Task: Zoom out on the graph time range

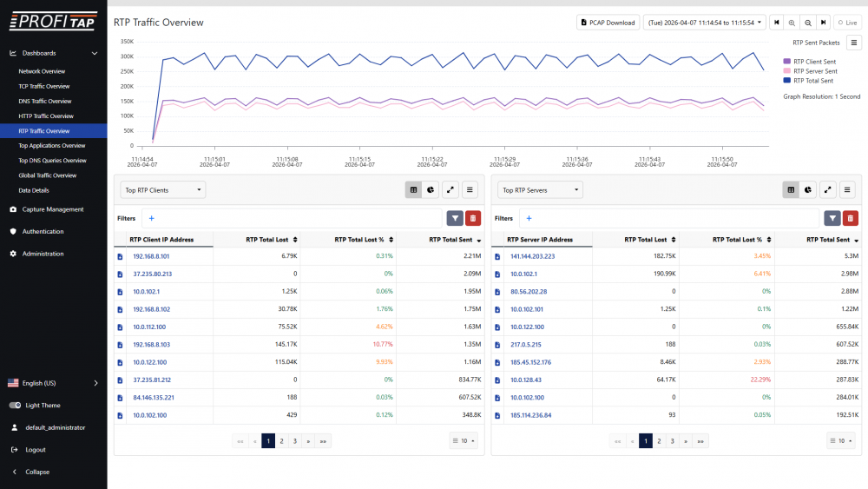Action: [x=807, y=23]
